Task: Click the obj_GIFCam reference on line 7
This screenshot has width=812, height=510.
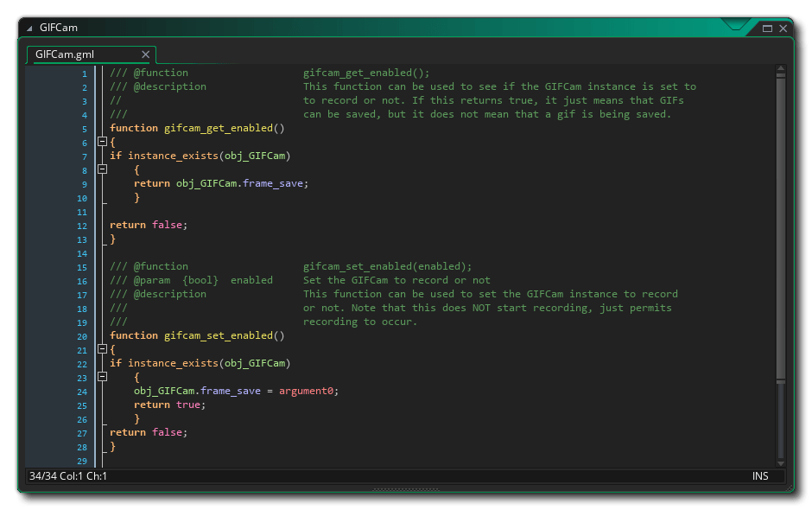Action: click(x=257, y=156)
